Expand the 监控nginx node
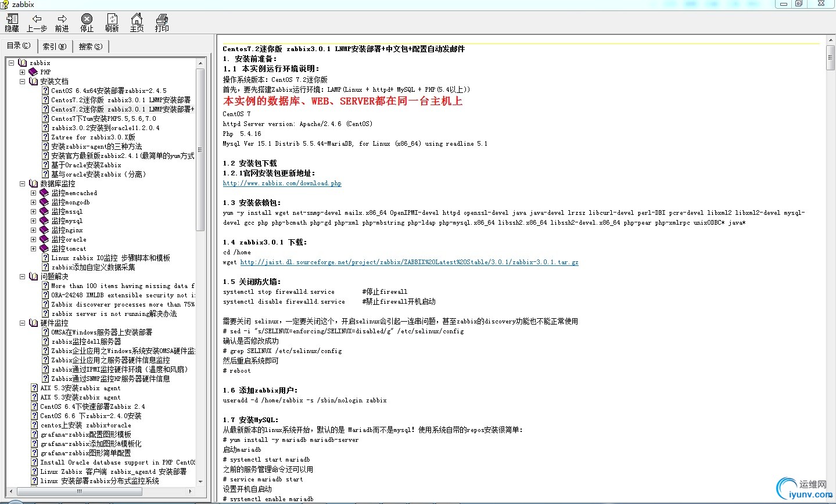This screenshot has width=836, height=504. coord(33,230)
